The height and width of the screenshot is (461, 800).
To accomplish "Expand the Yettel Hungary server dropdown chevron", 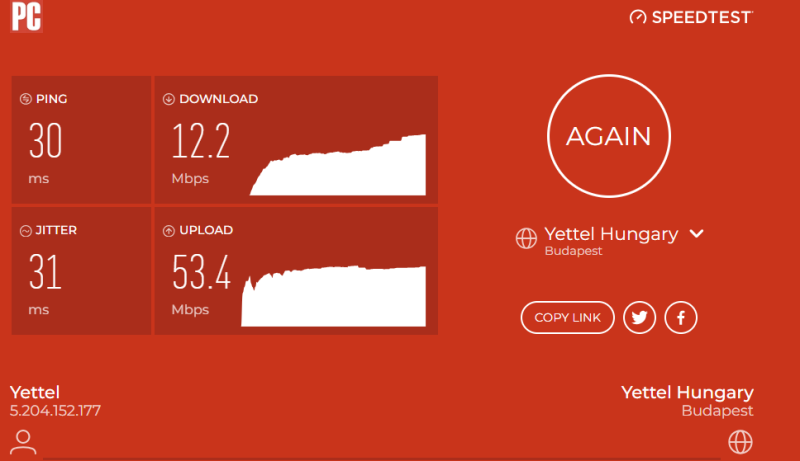I will click(696, 234).
